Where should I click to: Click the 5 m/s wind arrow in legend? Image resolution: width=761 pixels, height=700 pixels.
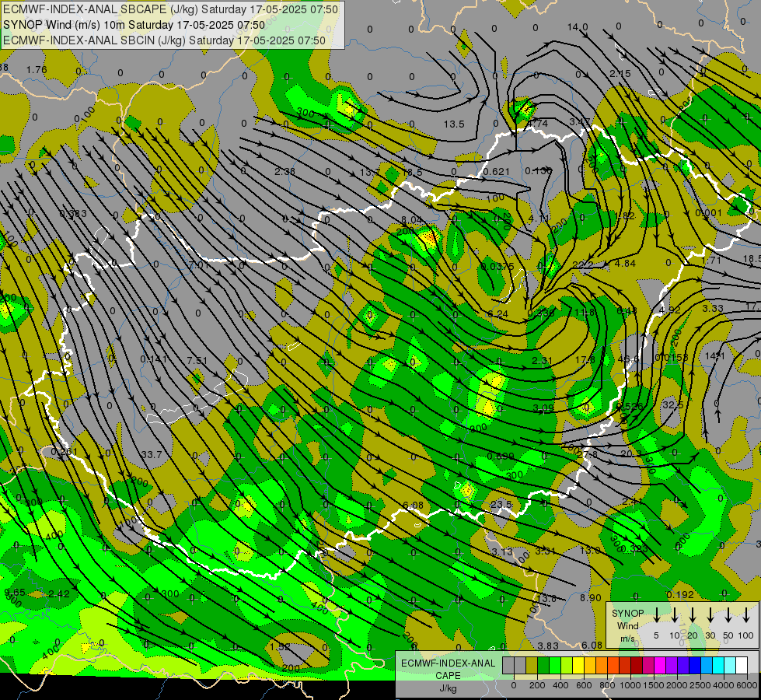(656, 615)
